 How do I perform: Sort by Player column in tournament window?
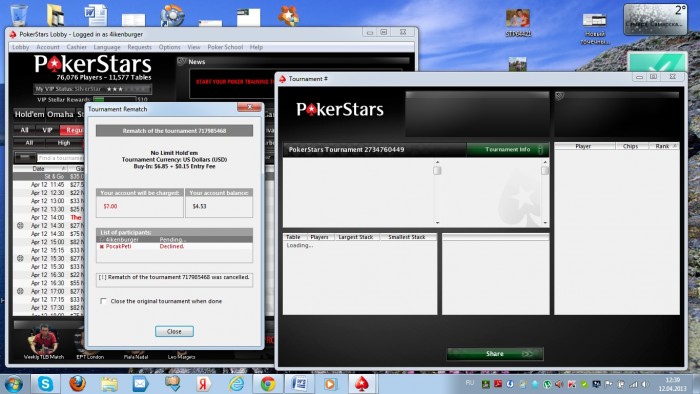coord(583,146)
